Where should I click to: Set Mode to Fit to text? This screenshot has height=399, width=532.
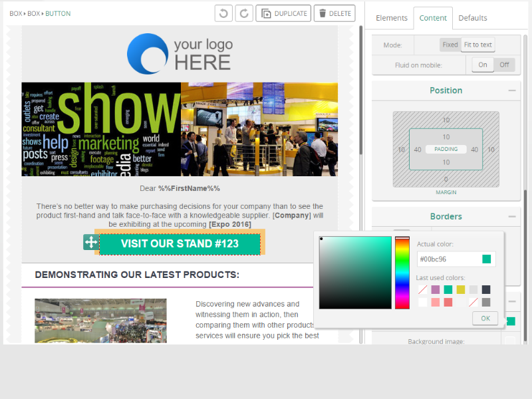click(477, 45)
